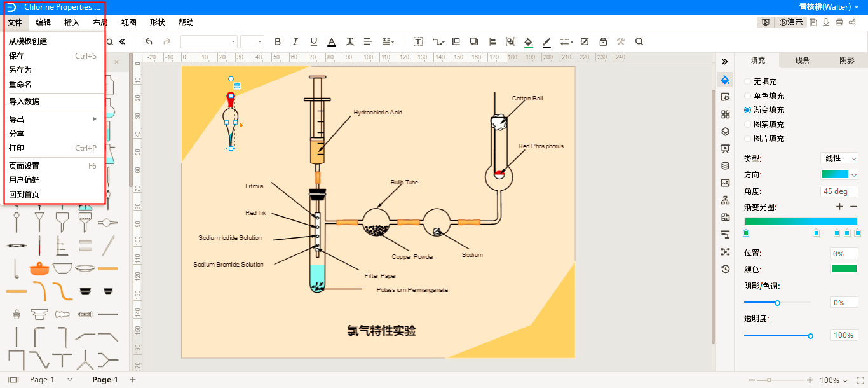The width and height of the screenshot is (868, 388).
Task: Open the font family dropdown
Action: point(209,41)
